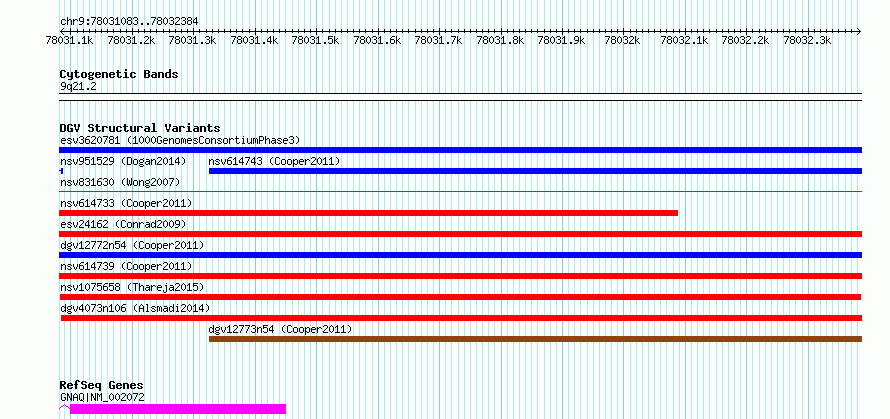Screen dimensions: 890x419
Task: Click the thin red nsv831630 line
Action: click(460, 192)
